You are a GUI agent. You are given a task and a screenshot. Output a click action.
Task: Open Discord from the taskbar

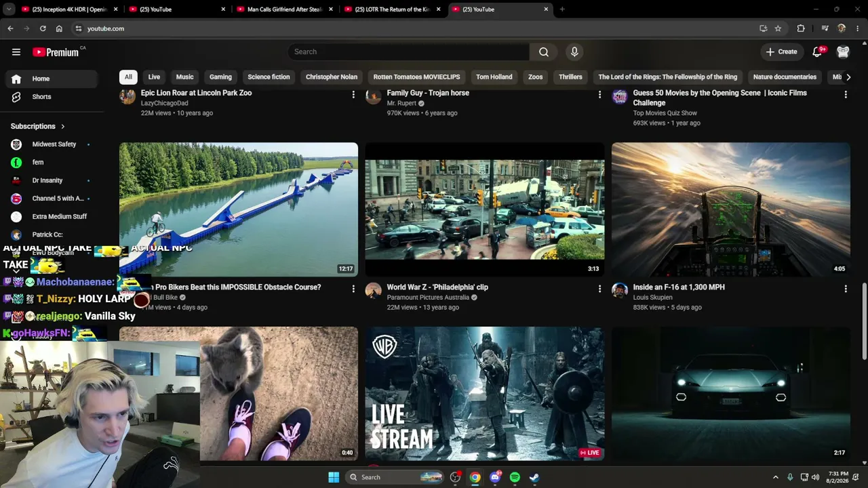495,477
